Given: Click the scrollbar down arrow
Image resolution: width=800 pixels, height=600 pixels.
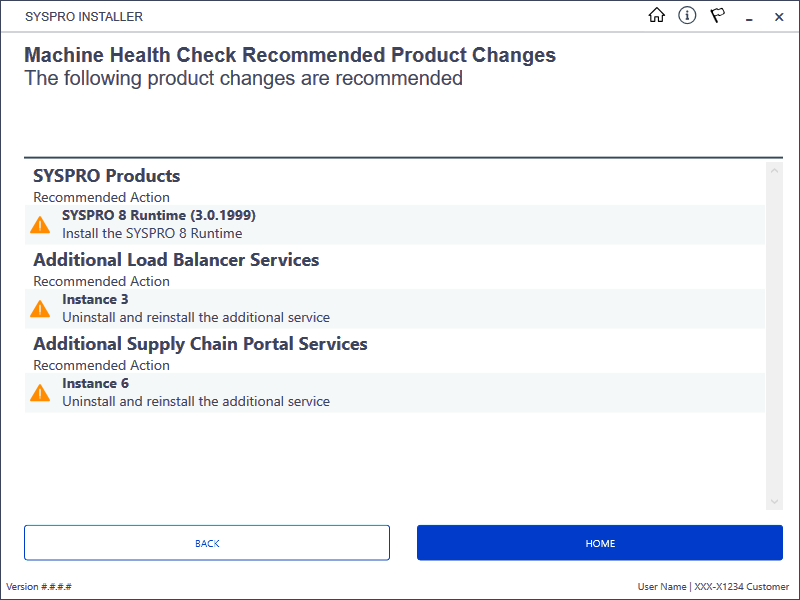Looking at the screenshot, I should point(774,502).
